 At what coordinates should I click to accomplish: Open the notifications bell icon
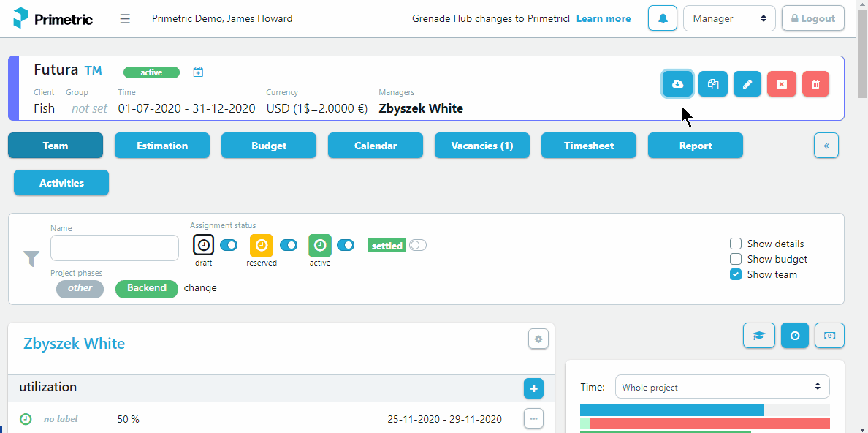pyautogui.click(x=663, y=18)
